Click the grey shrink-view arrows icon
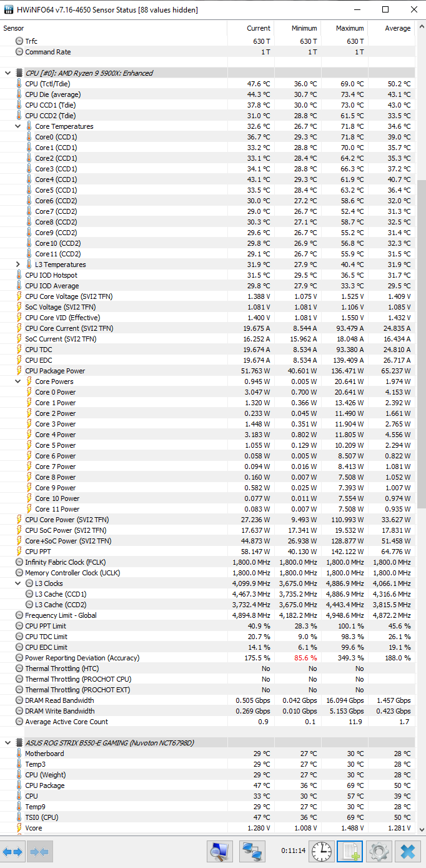Image resolution: width=426 pixels, height=868 pixels. pos(39,852)
